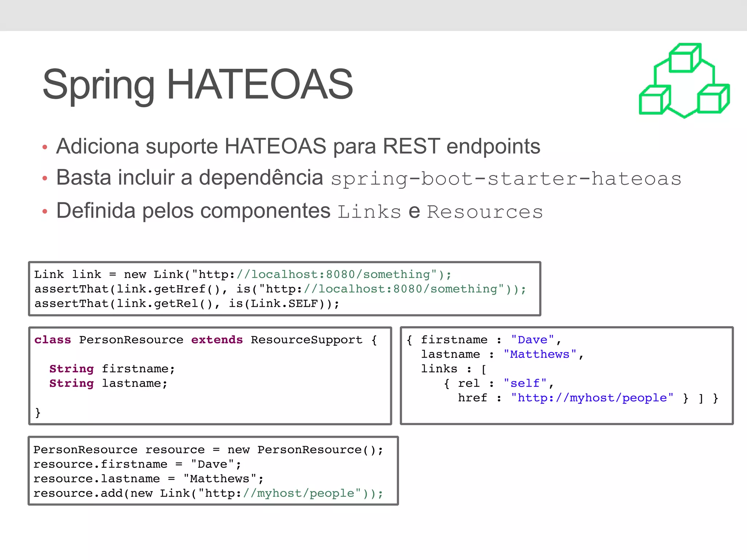Click 'resource.lastname = "Matthews";' line
747x560 pixels.
pos(148,479)
